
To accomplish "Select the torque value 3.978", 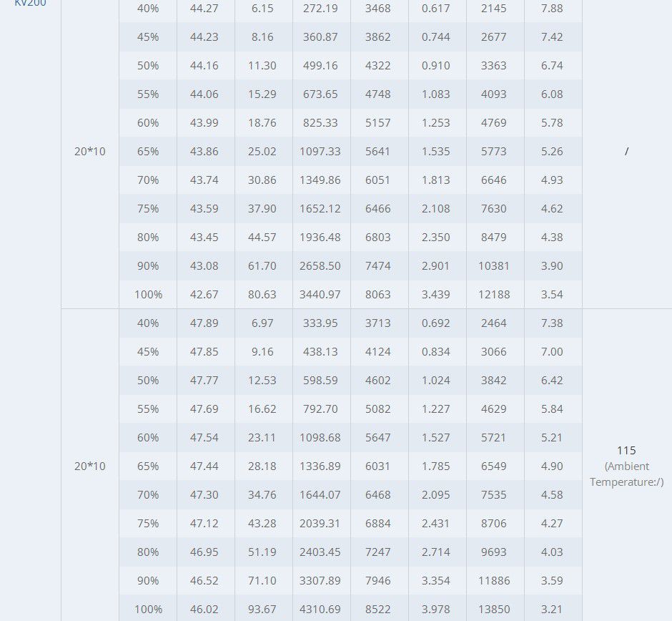I will click(435, 610).
